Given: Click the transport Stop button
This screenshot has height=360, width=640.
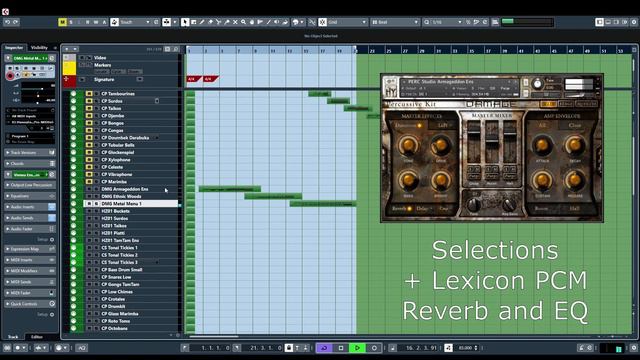Looking at the screenshot, I should point(341,348).
